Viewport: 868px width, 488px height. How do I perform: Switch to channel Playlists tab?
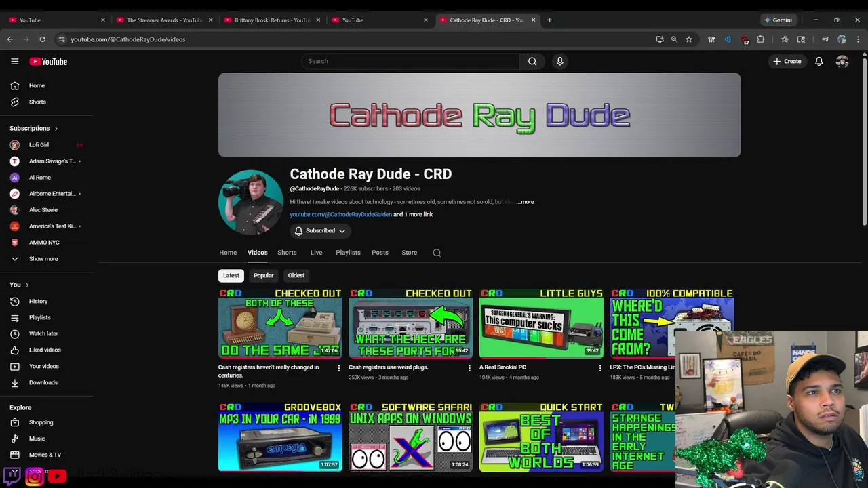tap(348, 253)
